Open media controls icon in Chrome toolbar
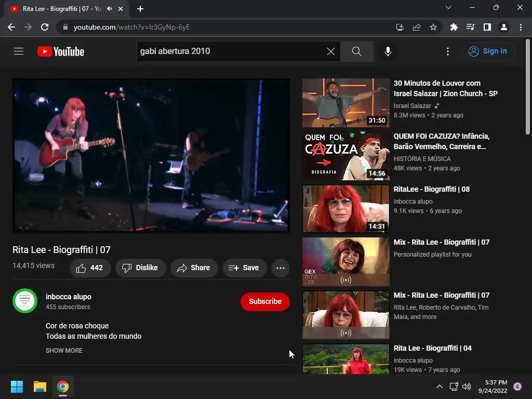Screen dimensions: 532x399 [471, 27]
